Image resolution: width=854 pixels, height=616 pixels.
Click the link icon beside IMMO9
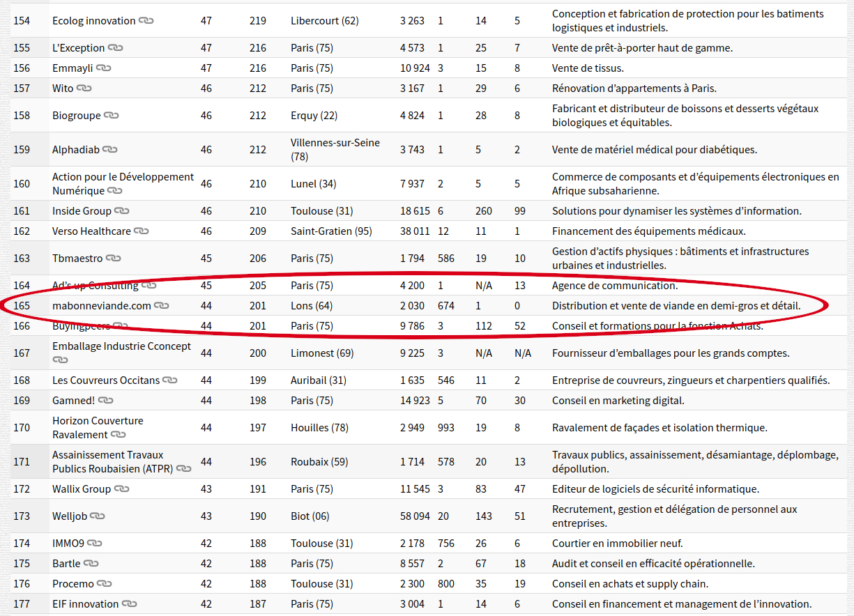(95, 544)
